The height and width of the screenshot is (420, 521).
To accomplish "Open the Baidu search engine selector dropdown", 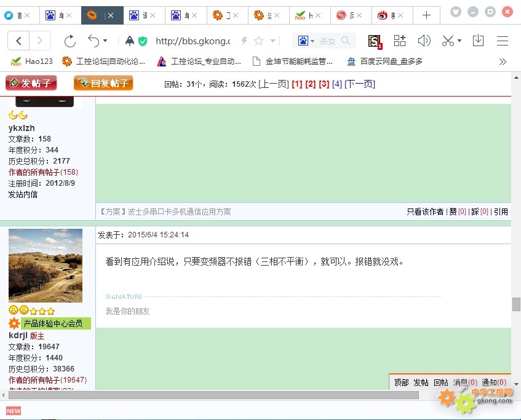I will [306, 41].
